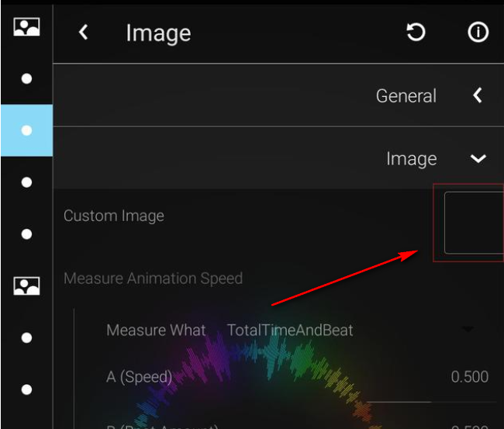
Task: Click the TotalTimeAndBeat dropdown value
Action: point(290,330)
